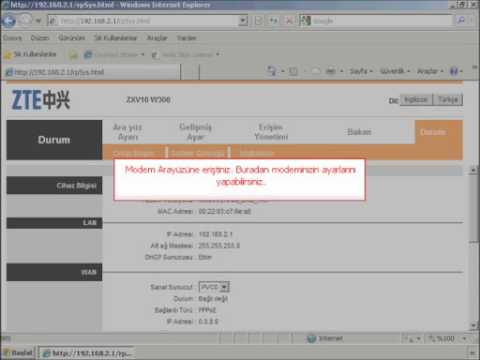Open the Ara yüz Ayarı tab
The height and width of the screenshot is (360, 480).
point(128,132)
